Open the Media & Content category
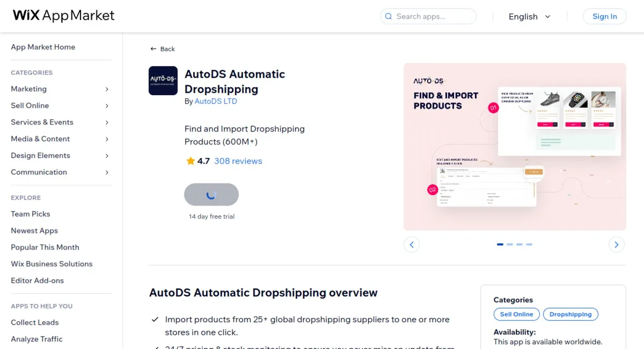 point(40,139)
